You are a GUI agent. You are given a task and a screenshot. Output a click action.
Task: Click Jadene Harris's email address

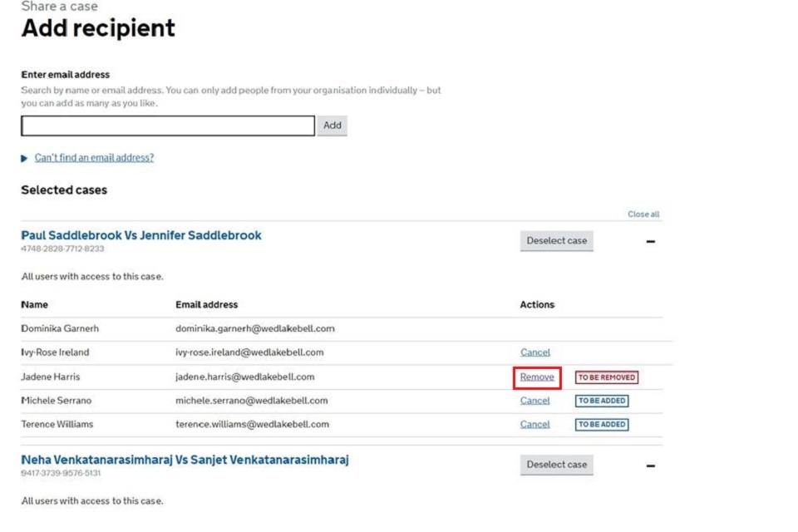click(x=244, y=377)
